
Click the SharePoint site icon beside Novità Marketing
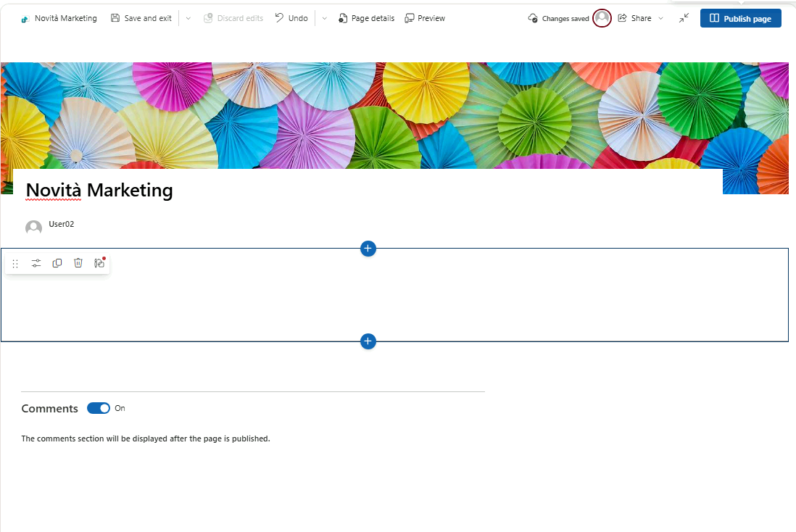pos(25,19)
